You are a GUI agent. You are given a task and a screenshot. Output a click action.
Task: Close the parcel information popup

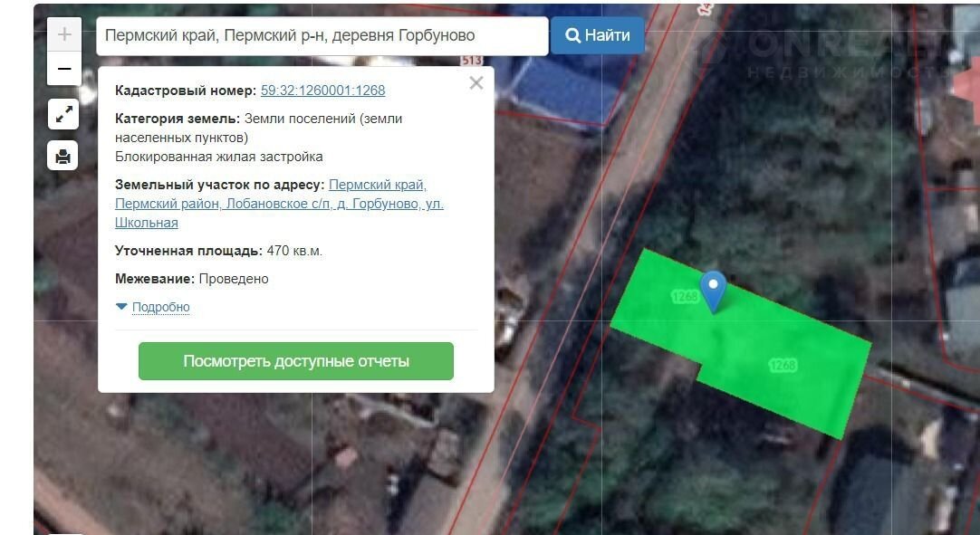[476, 83]
